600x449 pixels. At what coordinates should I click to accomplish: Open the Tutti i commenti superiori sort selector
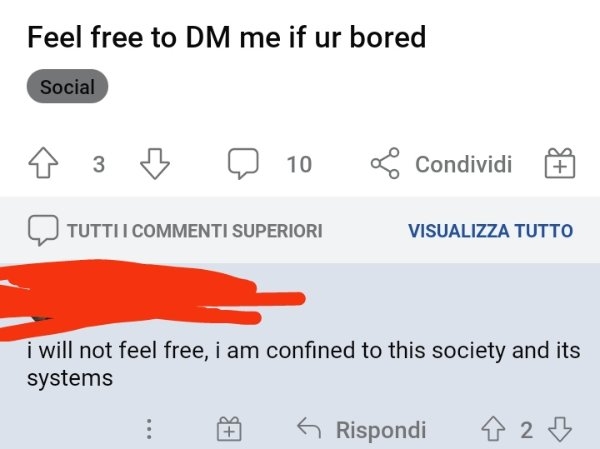coord(194,231)
